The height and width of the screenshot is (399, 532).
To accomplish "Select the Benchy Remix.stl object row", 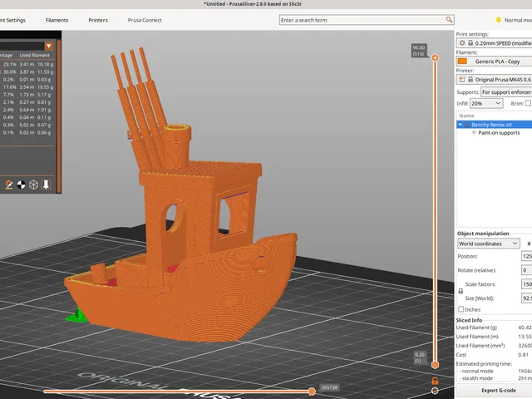I will (x=495, y=125).
